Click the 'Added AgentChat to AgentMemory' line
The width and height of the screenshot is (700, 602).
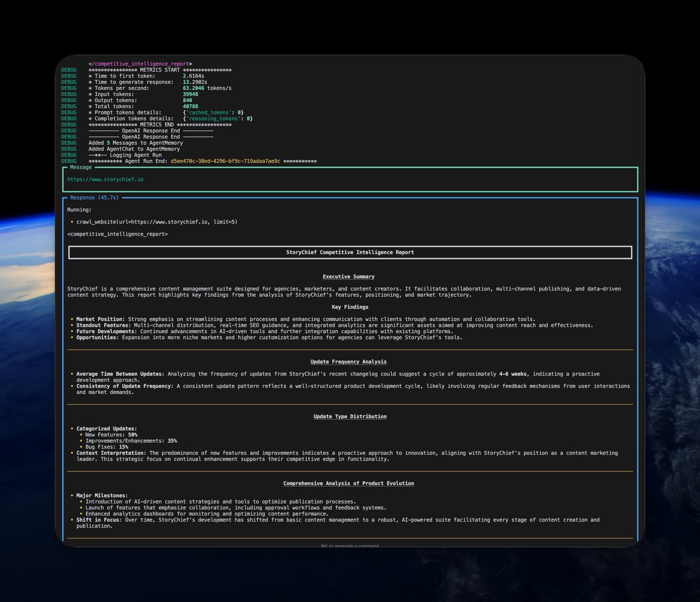(x=134, y=149)
